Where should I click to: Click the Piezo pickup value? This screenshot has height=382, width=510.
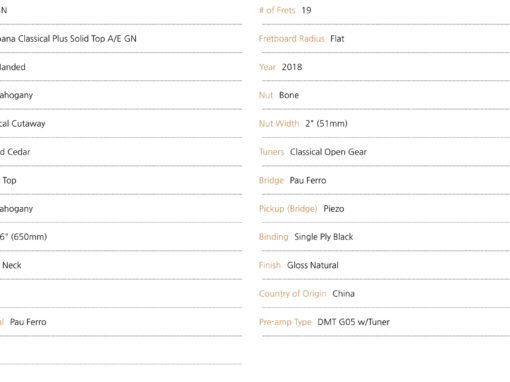point(334,209)
